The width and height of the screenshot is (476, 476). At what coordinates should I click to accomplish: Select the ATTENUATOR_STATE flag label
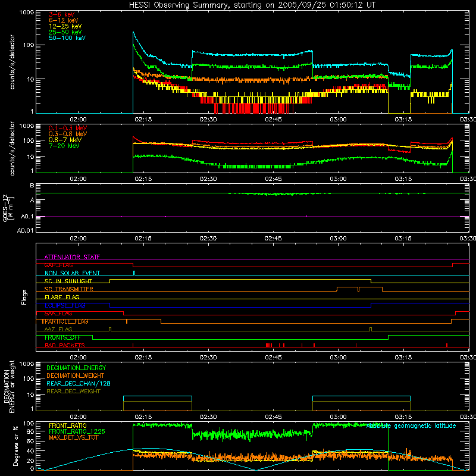tap(72, 257)
